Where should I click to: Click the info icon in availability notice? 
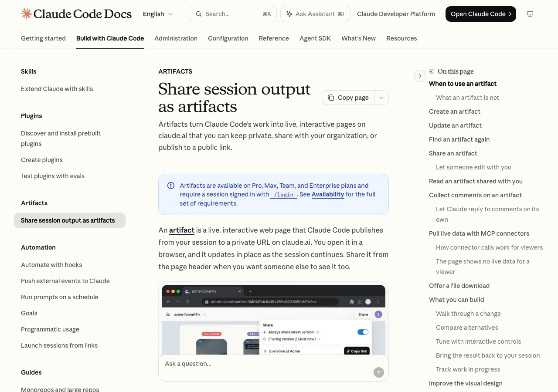171,186
